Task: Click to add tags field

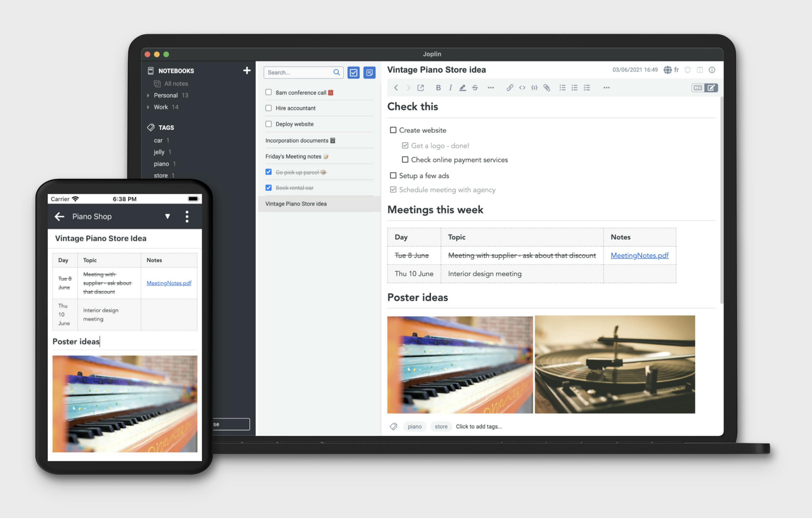Action: pyautogui.click(x=478, y=426)
